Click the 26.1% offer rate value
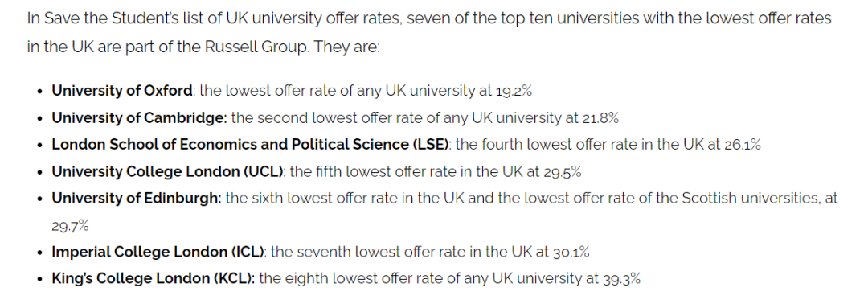Image resolution: width=868 pixels, height=304 pixels. tap(743, 145)
